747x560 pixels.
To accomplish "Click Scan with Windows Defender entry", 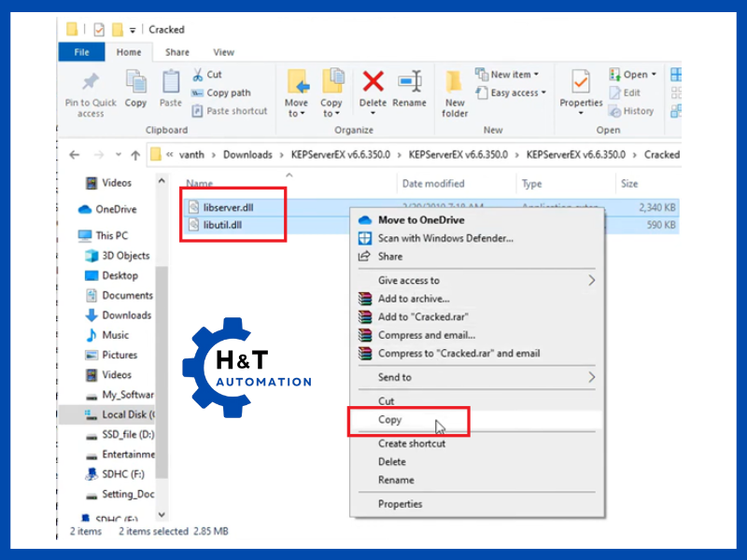I will tap(444, 238).
